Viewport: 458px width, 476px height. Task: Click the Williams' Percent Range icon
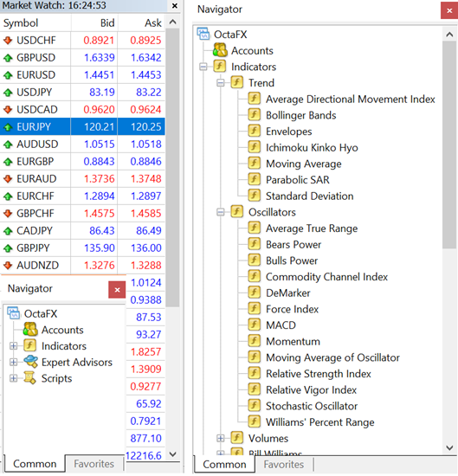pyautogui.click(x=255, y=421)
